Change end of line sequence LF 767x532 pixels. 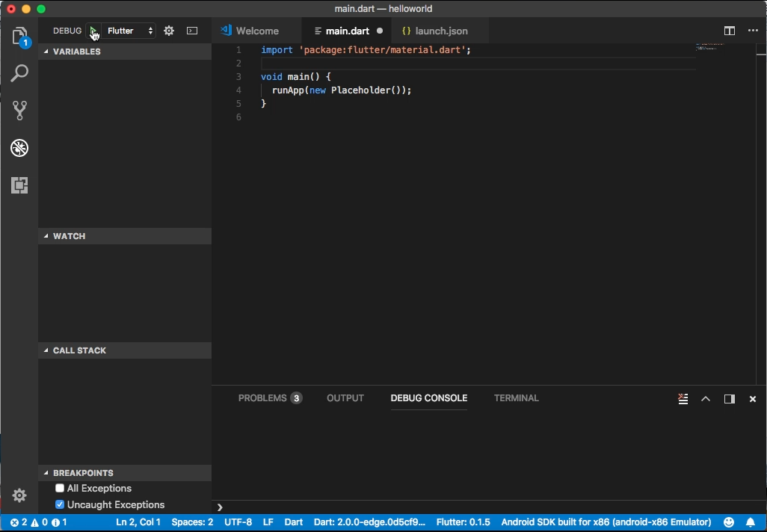tap(268, 522)
